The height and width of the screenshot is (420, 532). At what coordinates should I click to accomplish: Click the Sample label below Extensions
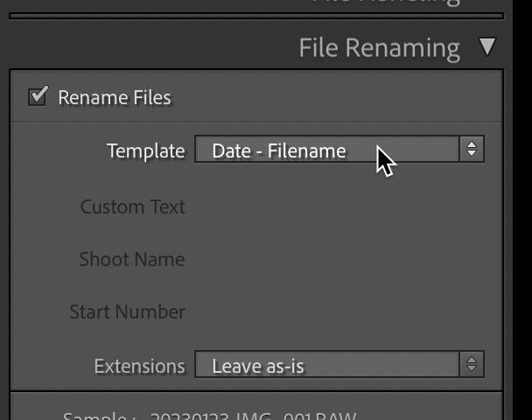pyautogui.click(x=99, y=415)
